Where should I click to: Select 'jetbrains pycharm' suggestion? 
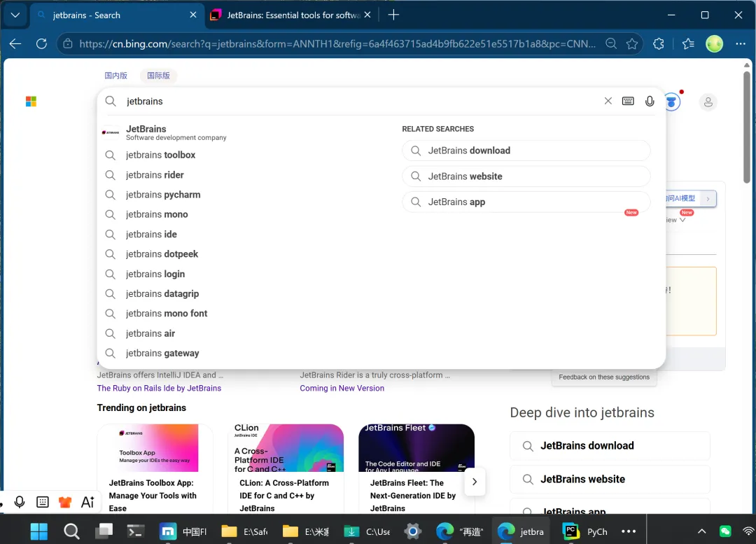click(246, 195)
